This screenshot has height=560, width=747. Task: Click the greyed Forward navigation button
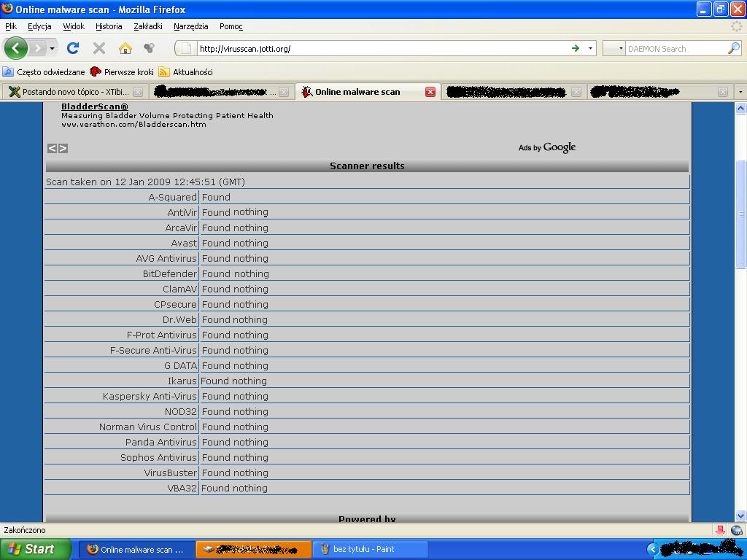pyautogui.click(x=38, y=48)
